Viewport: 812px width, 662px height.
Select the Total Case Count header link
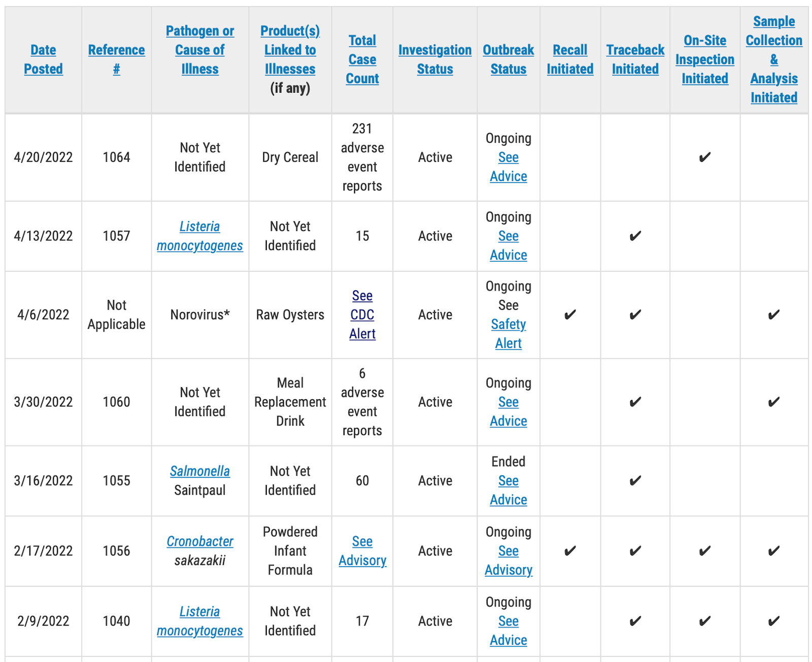click(x=362, y=59)
